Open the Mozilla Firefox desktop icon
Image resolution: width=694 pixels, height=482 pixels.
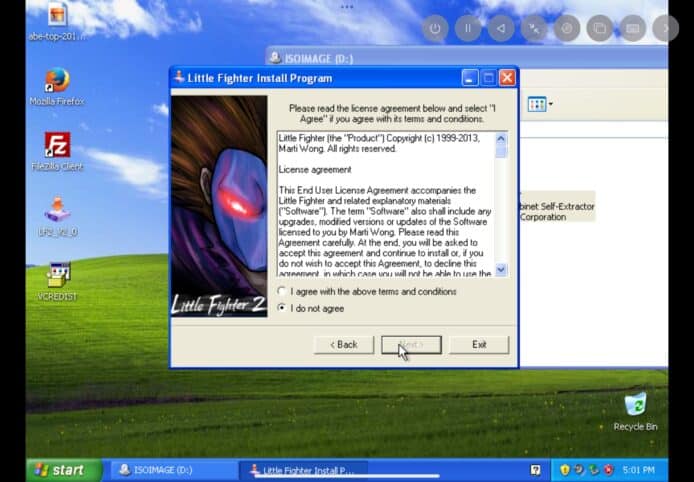tap(57, 82)
